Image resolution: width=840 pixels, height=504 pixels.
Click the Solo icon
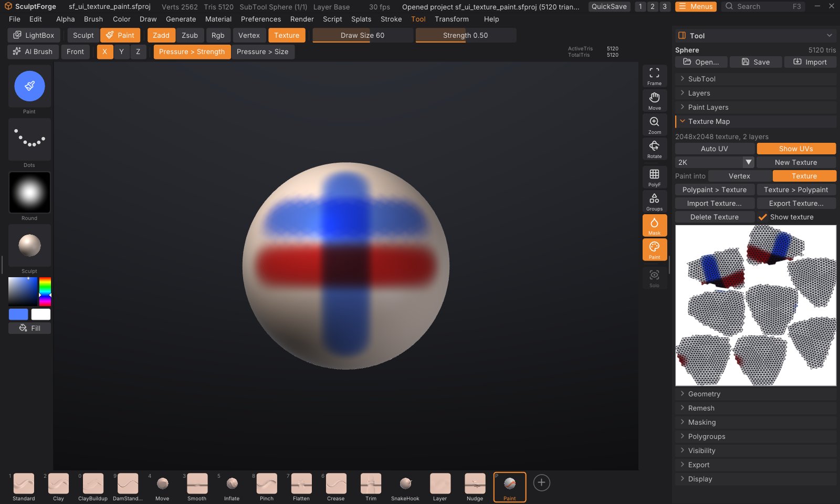(654, 278)
